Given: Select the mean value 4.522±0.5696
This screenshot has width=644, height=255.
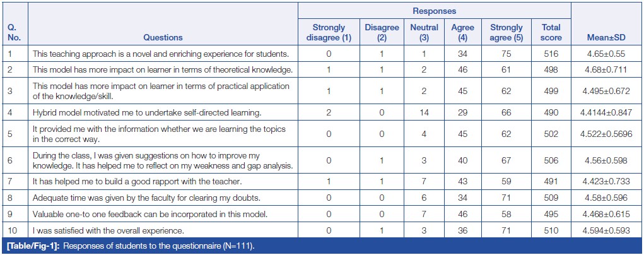Looking at the screenshot, I should point(606,133).
